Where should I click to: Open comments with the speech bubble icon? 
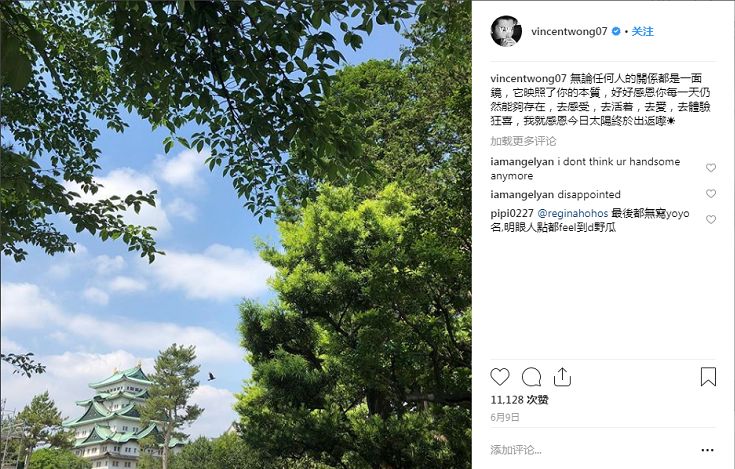pyautogui.click(x=531, y=377)
